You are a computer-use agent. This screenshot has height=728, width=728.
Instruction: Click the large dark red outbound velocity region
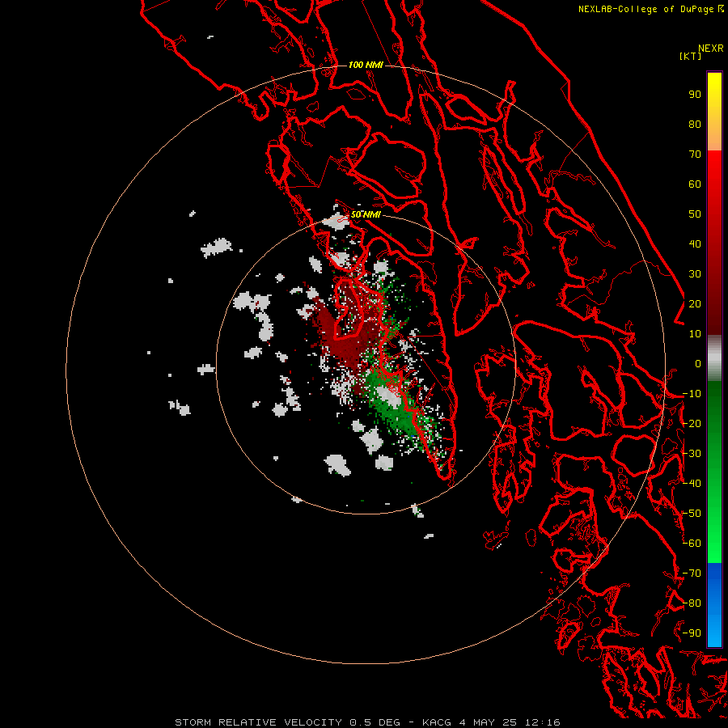346,341
